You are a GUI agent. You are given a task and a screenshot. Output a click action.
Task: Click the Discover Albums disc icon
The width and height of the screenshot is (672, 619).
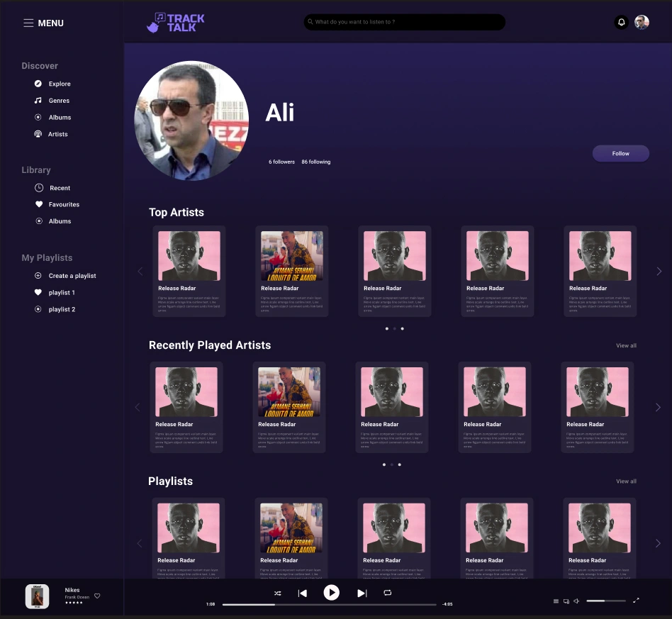38,117
